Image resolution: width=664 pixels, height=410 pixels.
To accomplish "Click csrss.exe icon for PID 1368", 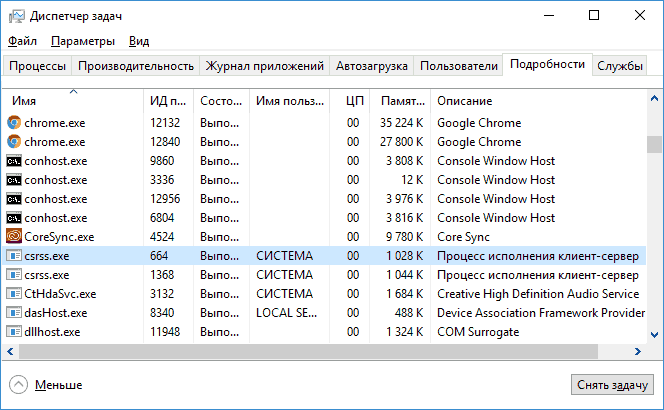I will point(14,275).
